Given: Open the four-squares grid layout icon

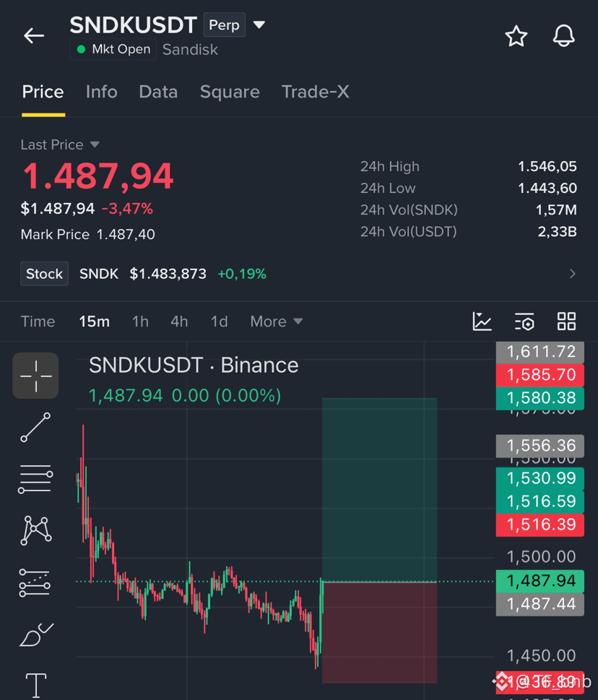Looking at the screenshot, I should pos(566,321).
